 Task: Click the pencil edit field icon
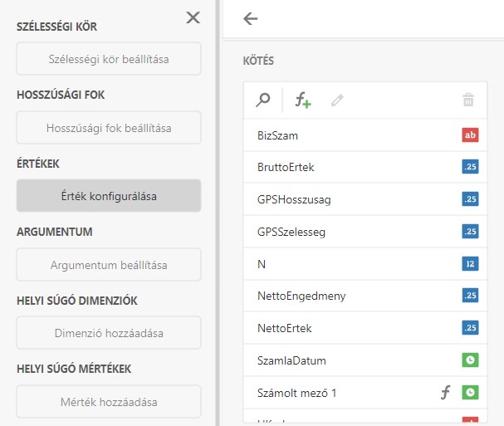point(337,100)
